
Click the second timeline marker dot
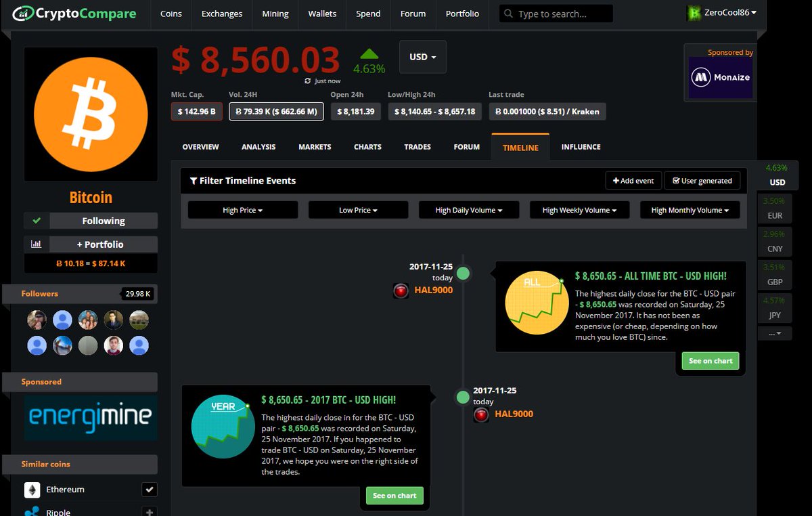click(463, 397)
